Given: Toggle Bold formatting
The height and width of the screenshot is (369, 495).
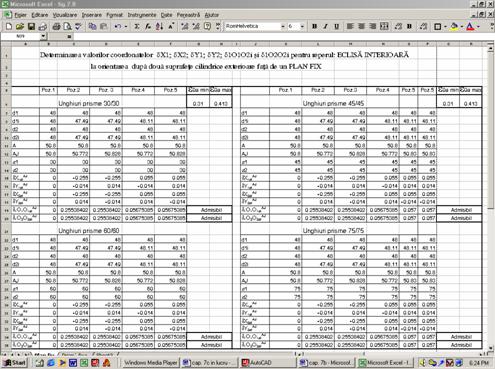Looking at the screenshot, I should coord(314,26).
